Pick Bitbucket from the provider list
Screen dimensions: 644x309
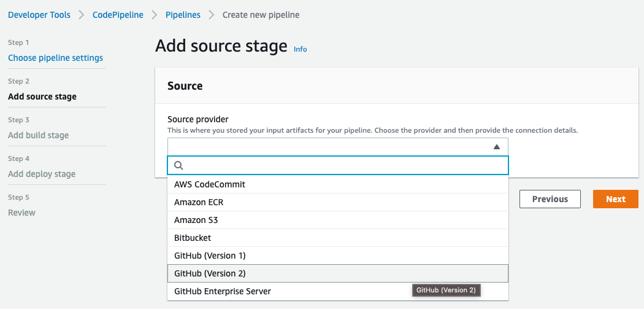coord(338,238)
